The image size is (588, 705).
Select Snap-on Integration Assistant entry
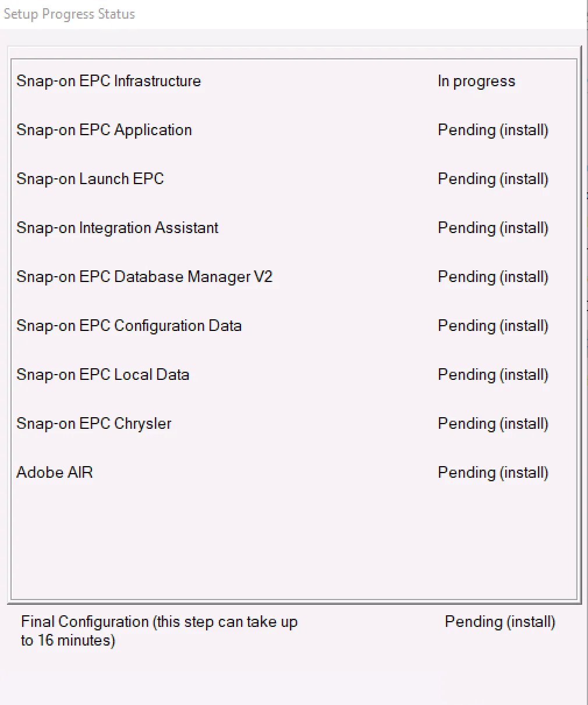[118, 228]
